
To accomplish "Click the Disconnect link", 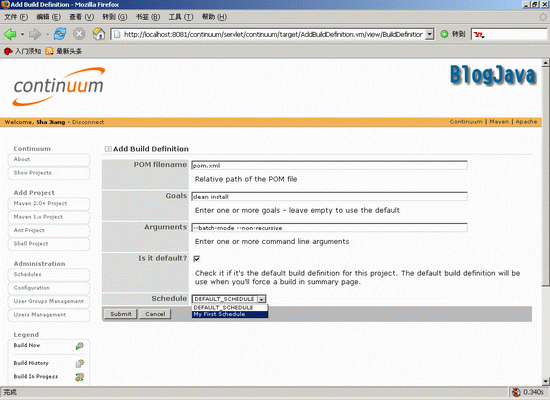I will point(88,122).
